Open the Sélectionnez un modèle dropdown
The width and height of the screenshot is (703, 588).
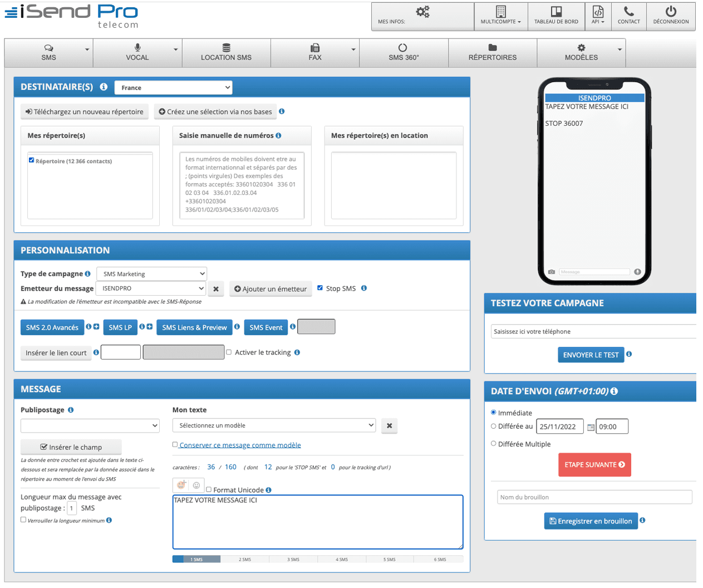274,425
